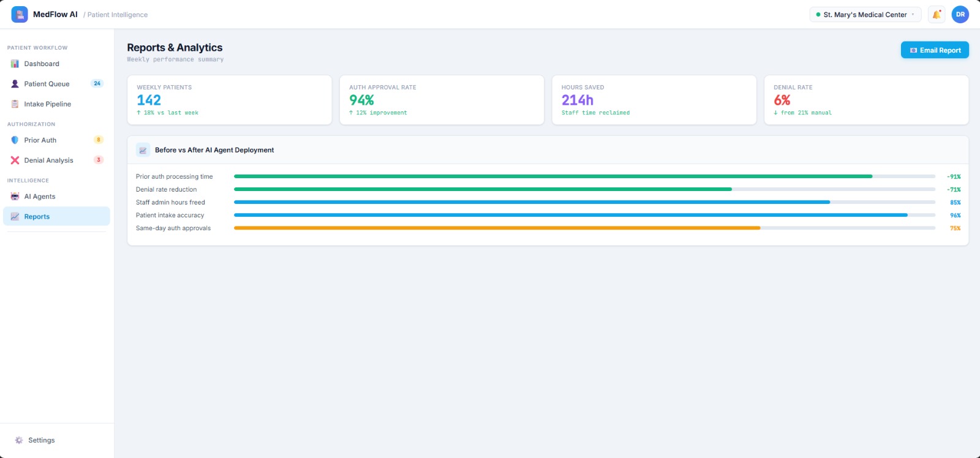The width and height of the screenshot is (980, 458).
Task: Click the Prior Auth 8 badge
Action: [99, 140]
